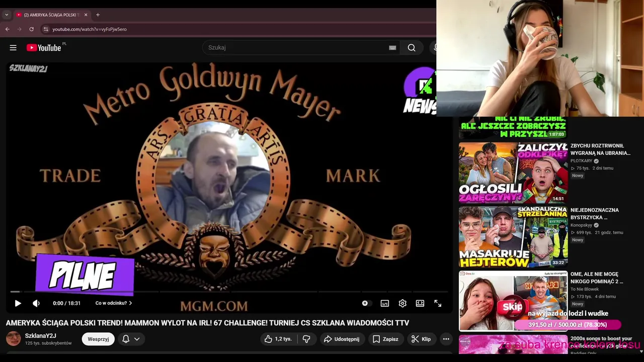
Task: Dislike the video
Action: tap(306, 339)
